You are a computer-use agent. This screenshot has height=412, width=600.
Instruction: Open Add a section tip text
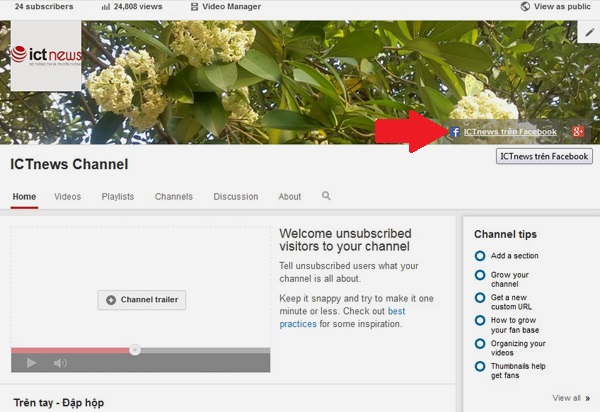pos(515,256)
